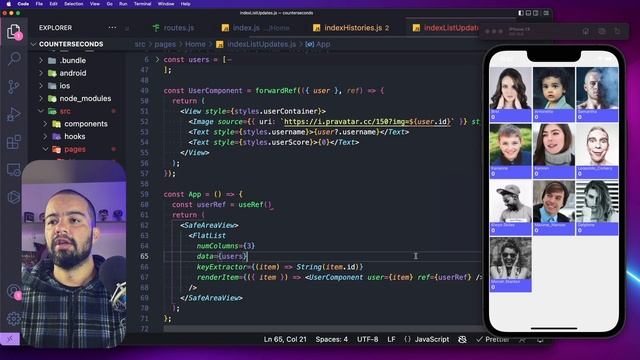Viewport: 640px width, 360px height.
Task: Click the pages breadcrumb
Action: (x=165, y=44)
